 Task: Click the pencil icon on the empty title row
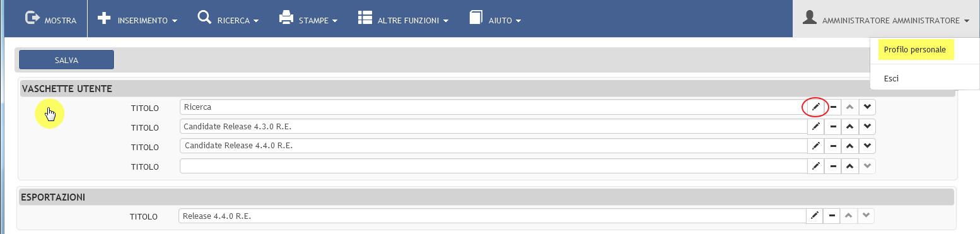(x=816, y=167)
